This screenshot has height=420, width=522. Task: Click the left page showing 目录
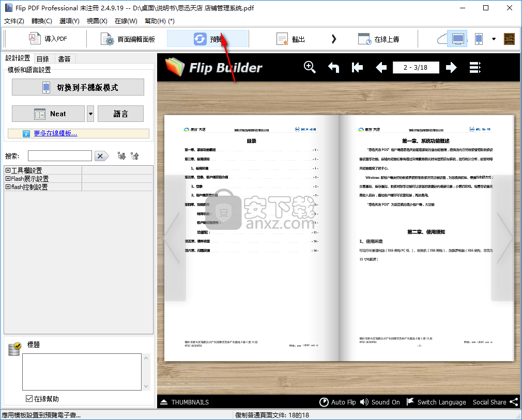click(x=252, y=238)
